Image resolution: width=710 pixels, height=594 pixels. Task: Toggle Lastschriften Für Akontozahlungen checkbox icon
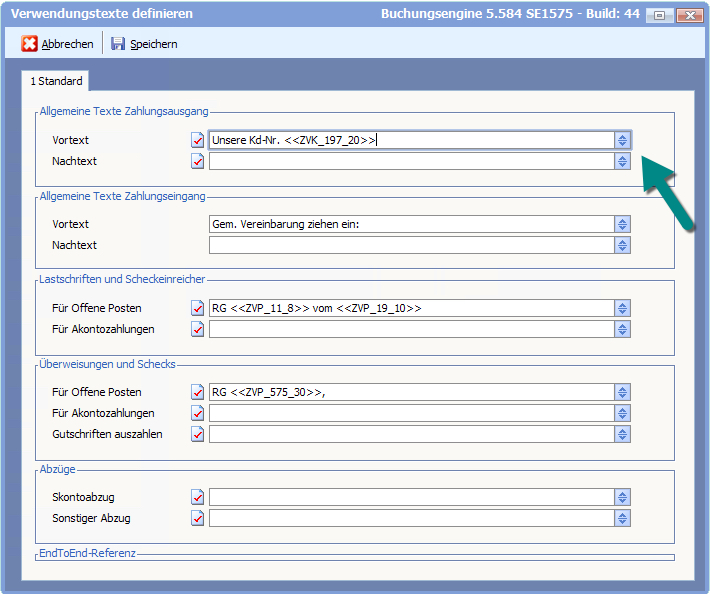(x=197, y=329)
